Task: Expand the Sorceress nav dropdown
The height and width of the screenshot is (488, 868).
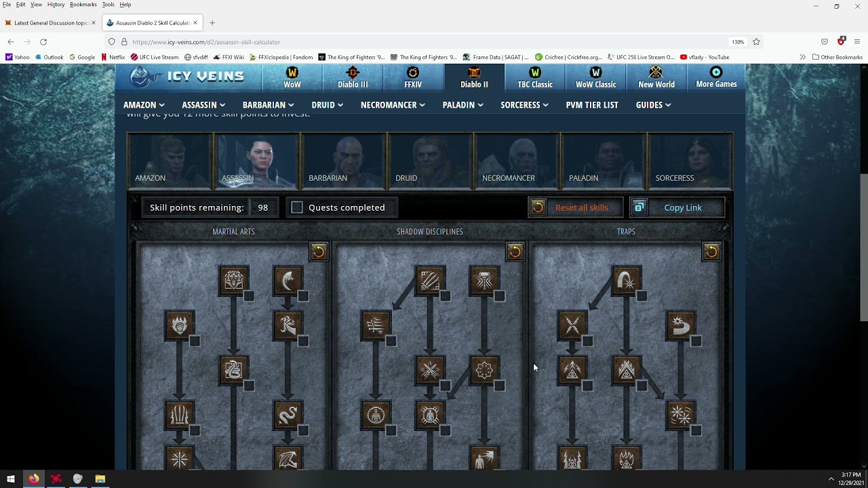Action: 524,105
